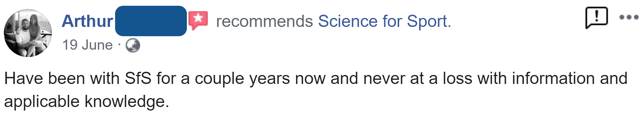Click the 'applicable knowledge' text line
This screenshot has height=124, width=644.
87,102
